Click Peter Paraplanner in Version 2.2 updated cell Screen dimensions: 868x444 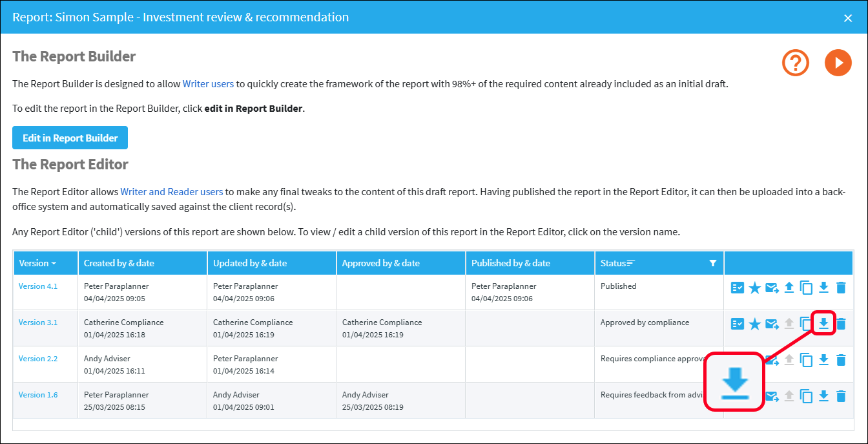tap(245, 359)
